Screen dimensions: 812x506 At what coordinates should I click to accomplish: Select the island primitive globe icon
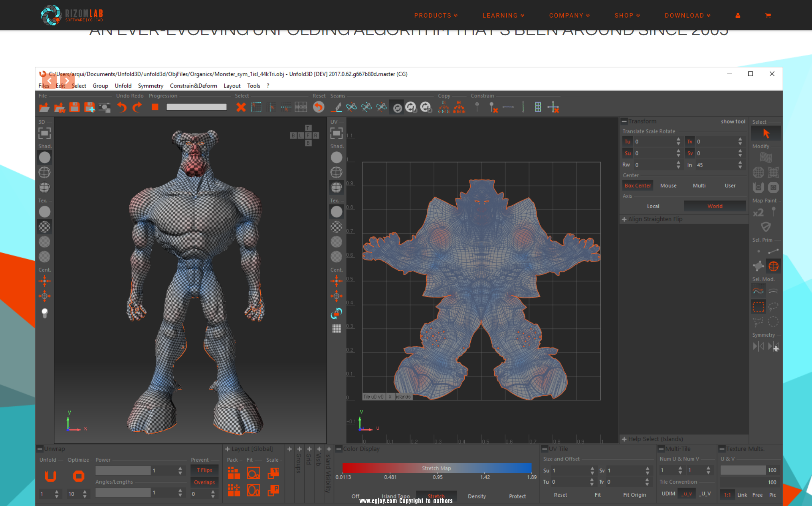773,266
